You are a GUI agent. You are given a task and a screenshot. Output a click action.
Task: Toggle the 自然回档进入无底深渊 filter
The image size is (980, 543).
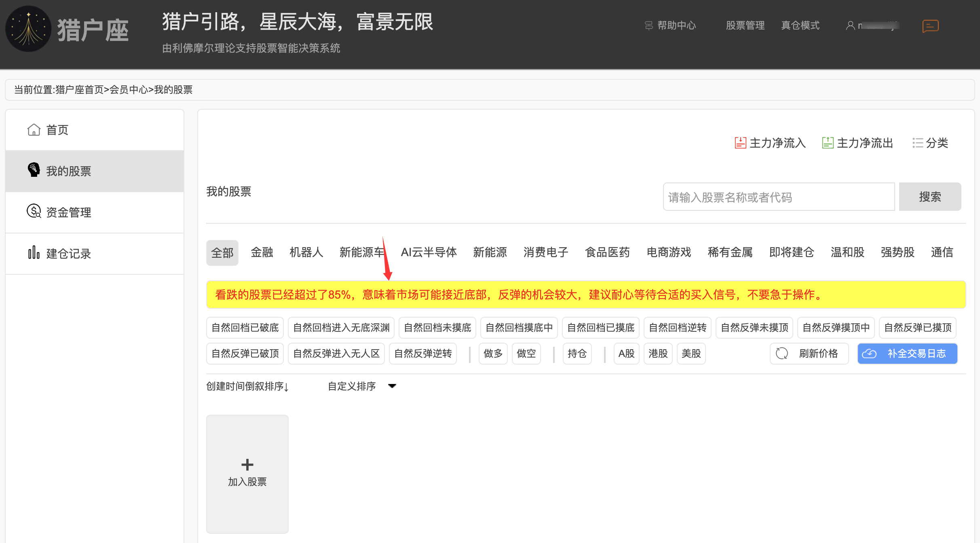[x=341, y=328]
